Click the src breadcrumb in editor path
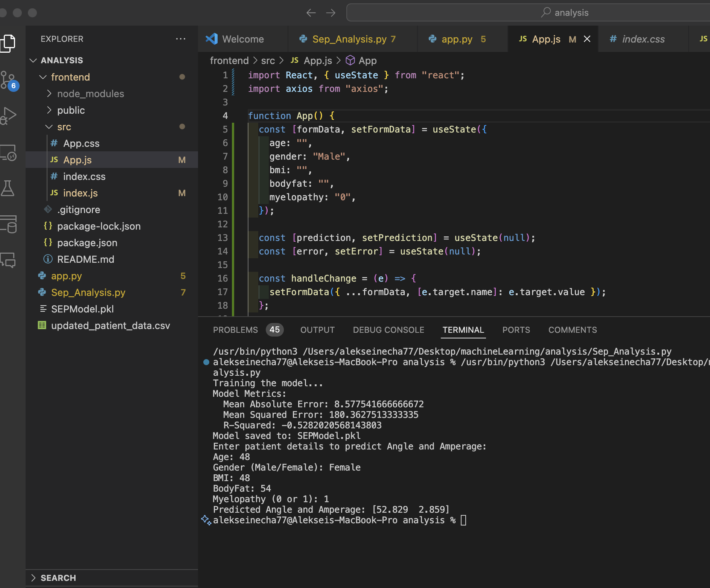710x588 pixels. click(268, 61)
